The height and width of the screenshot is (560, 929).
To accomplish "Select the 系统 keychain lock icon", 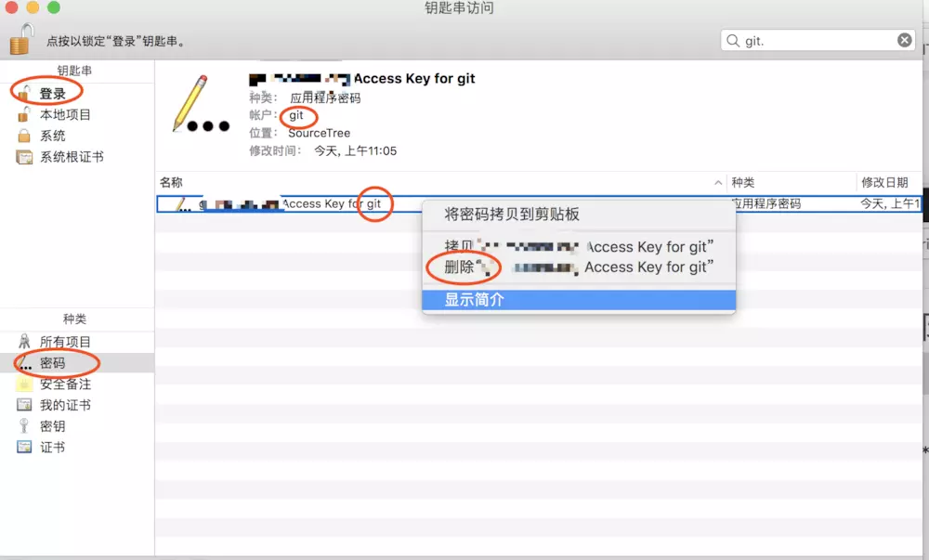I will tap(24, 136).
